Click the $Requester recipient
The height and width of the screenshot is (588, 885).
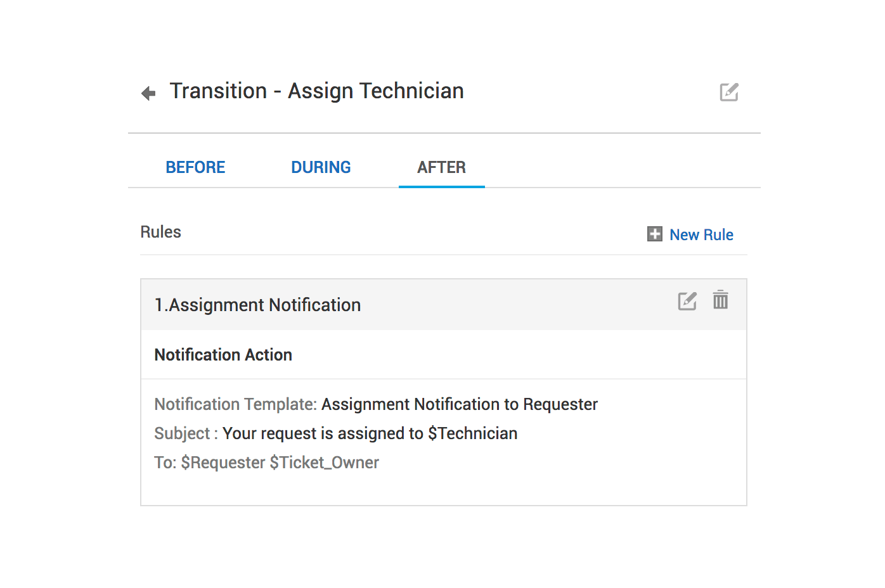tap(223, 463)
